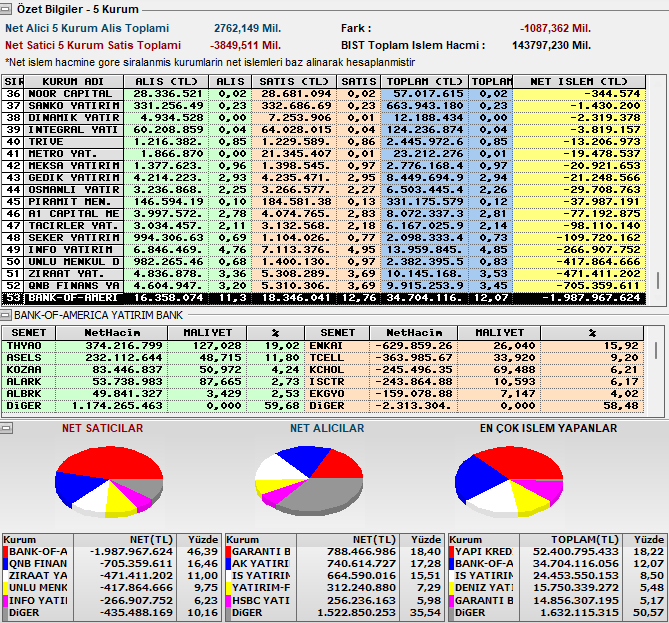Select AK YATIRI in net buyers list
Image resolution: width=669 pixels, height=623 pixels.
click(x=334, y=564)
